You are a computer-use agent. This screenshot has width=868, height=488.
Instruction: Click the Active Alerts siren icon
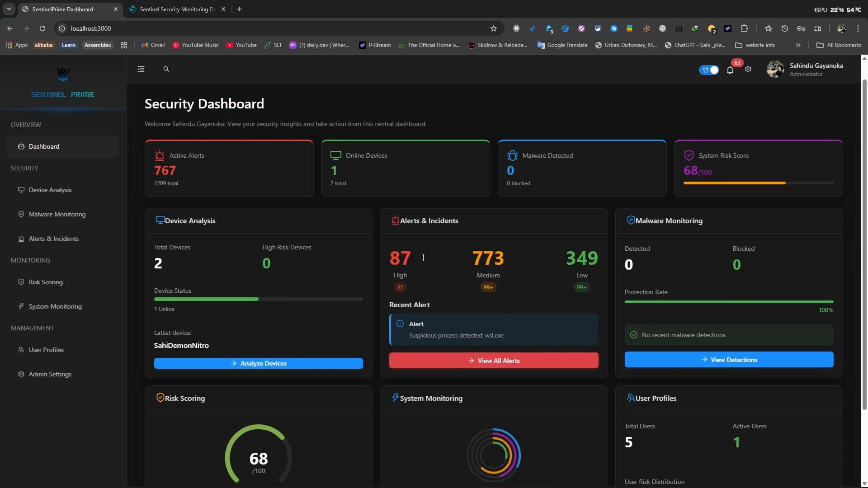pos(159,155)
